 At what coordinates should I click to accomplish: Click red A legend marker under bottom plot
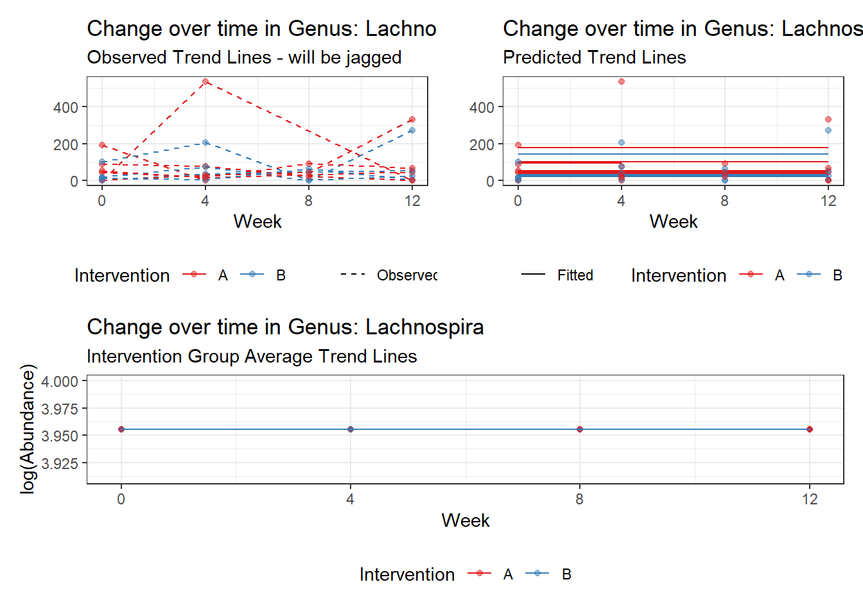[479, 574]
